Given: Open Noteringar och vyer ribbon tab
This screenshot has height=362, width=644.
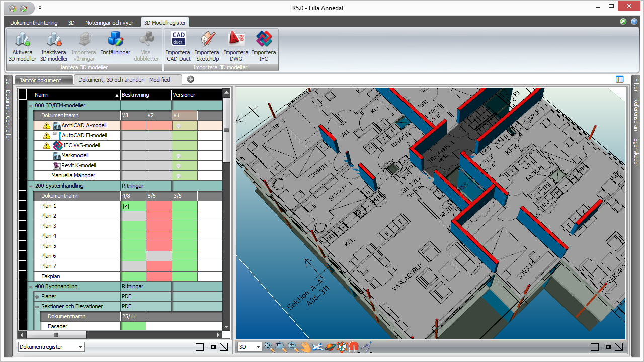Looking at the screenshot, I should 109,23.
